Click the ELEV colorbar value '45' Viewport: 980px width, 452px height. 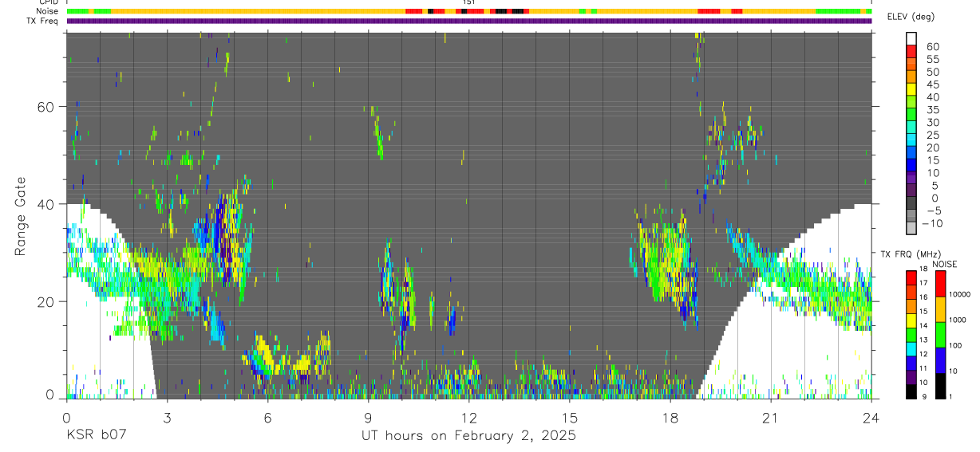coord(933,85)
